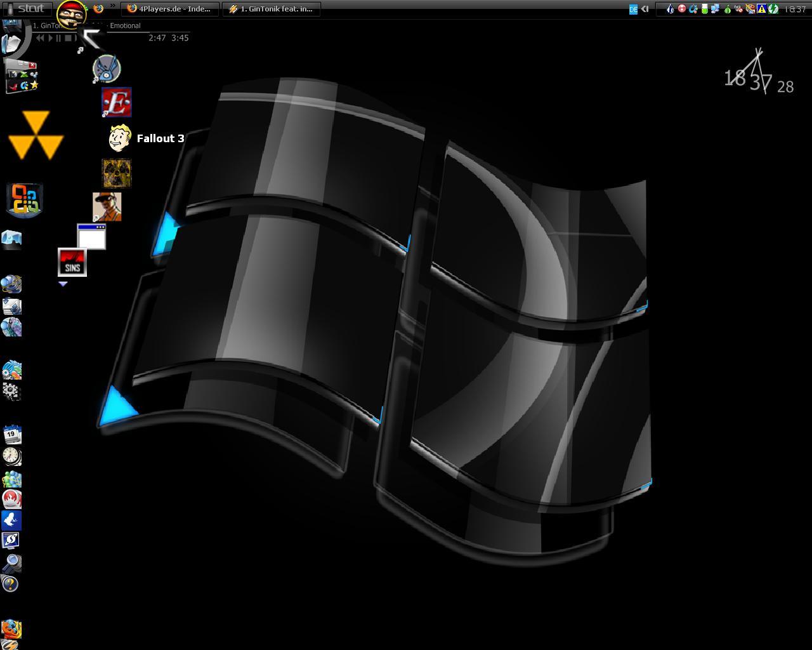Open the water drop tray icon
This screenshot has width=812, height=650.
[670, 9]
